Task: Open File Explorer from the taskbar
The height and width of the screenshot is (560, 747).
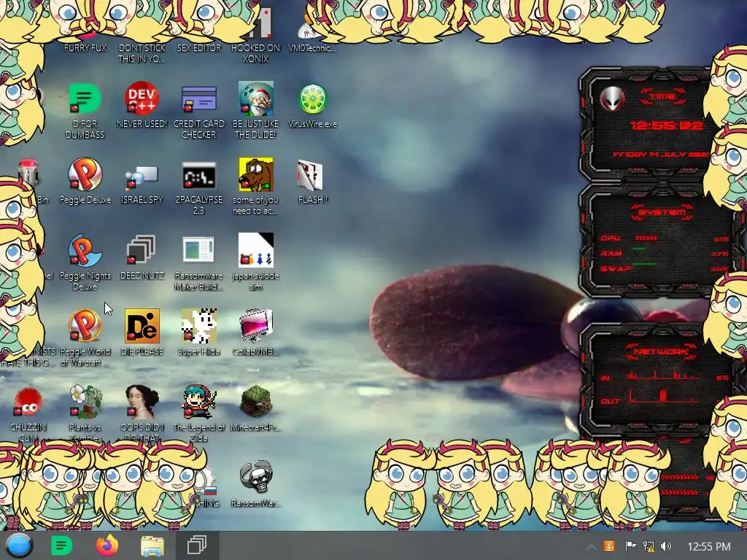Action: coord(152,545)
